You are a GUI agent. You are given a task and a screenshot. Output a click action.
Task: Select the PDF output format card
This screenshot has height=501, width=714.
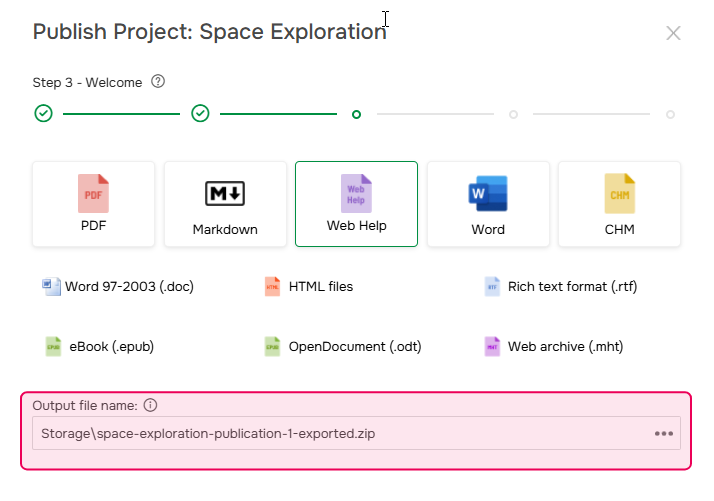click(93, 204)
